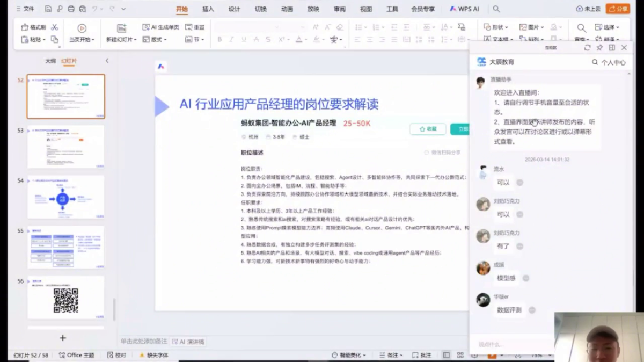Switch to the 放映 ribbon tab

pos(313,9)
